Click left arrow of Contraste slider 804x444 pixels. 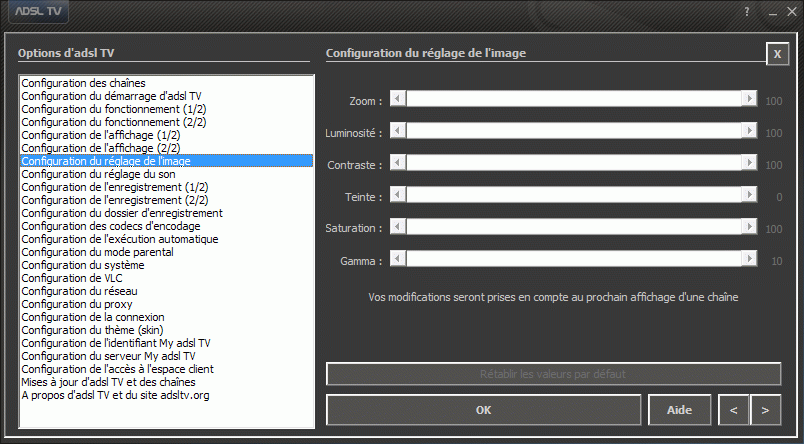[398, 163]
